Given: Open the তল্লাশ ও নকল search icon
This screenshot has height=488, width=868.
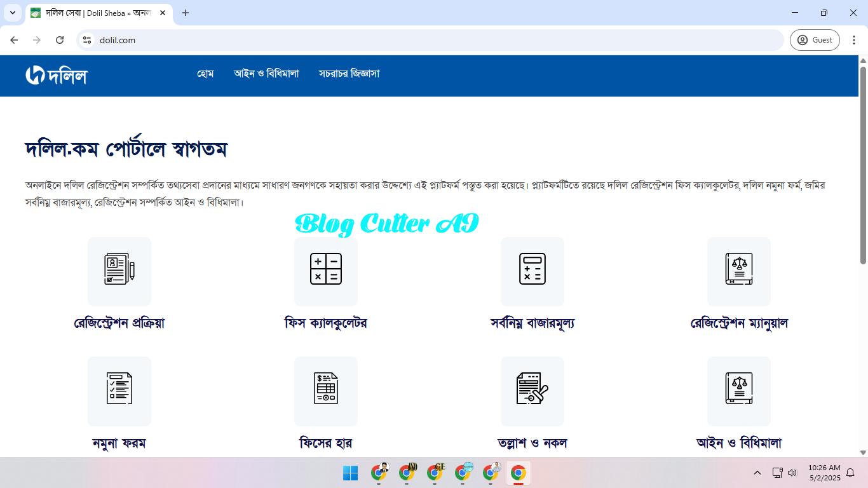Looking at the screenshot, I should 532,391.
